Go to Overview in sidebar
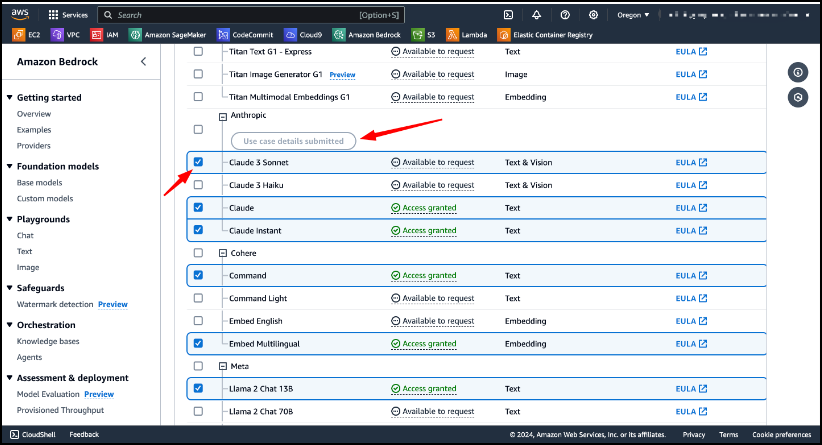 pos(34,114)
